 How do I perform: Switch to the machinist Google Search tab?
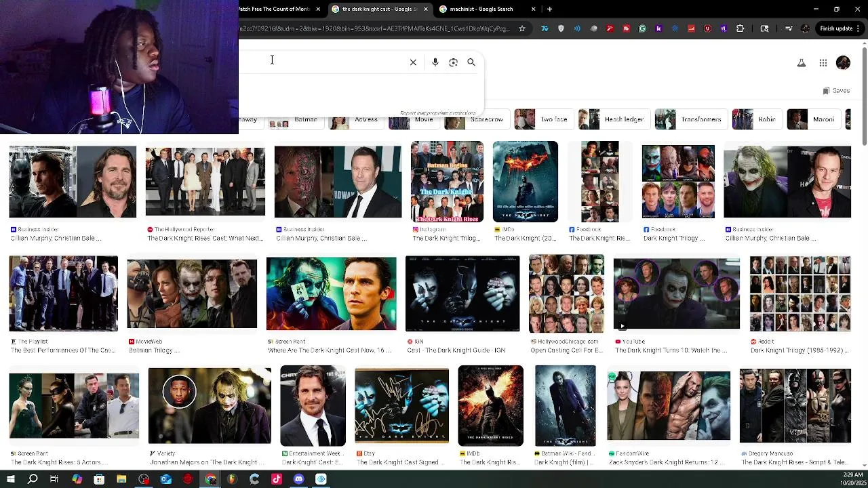pyautogui.click(x=488, y=9)
